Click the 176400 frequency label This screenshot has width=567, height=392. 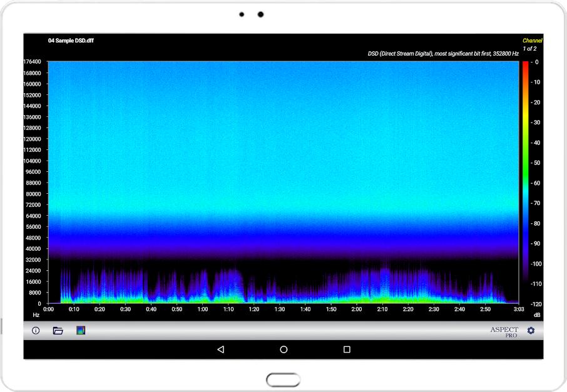tap(32, 62)
